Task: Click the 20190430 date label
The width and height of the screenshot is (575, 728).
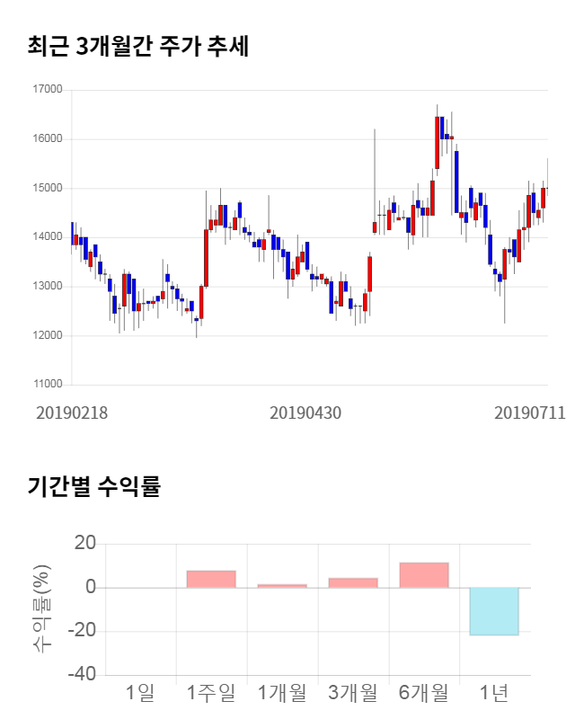Action: tap(305, 413)
